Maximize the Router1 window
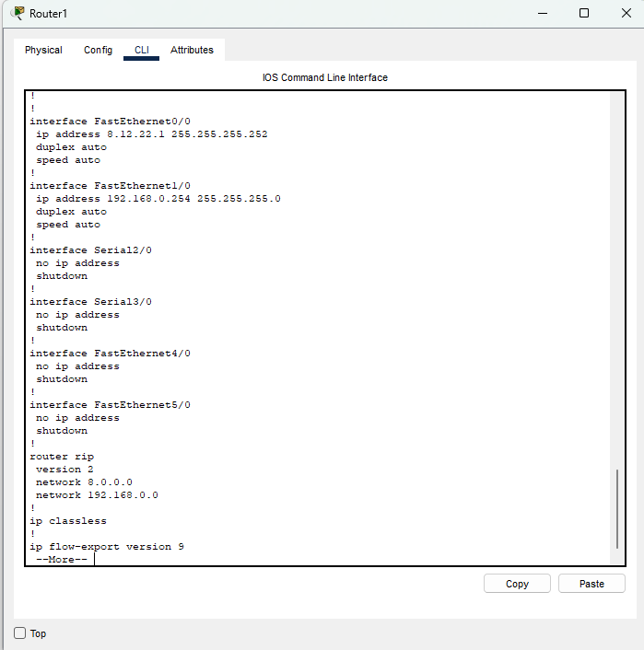Viewport: 644px width, 650px height. point(584,13)
